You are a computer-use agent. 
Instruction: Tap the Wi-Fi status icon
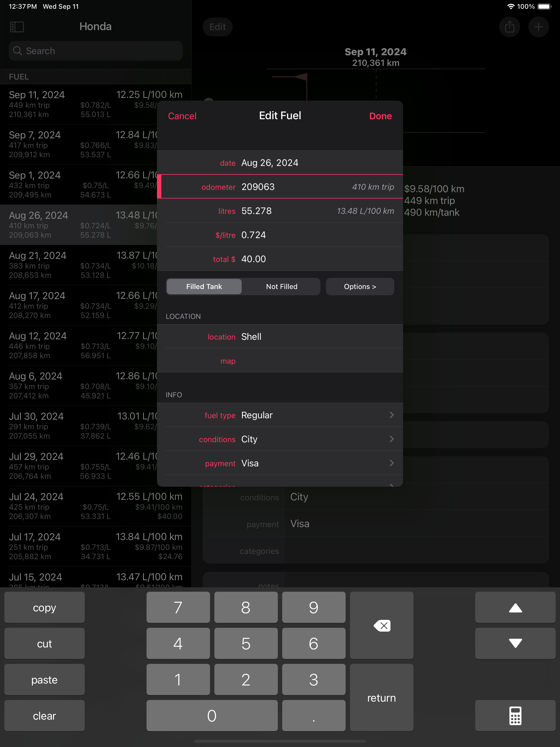[x=511, y=6]
